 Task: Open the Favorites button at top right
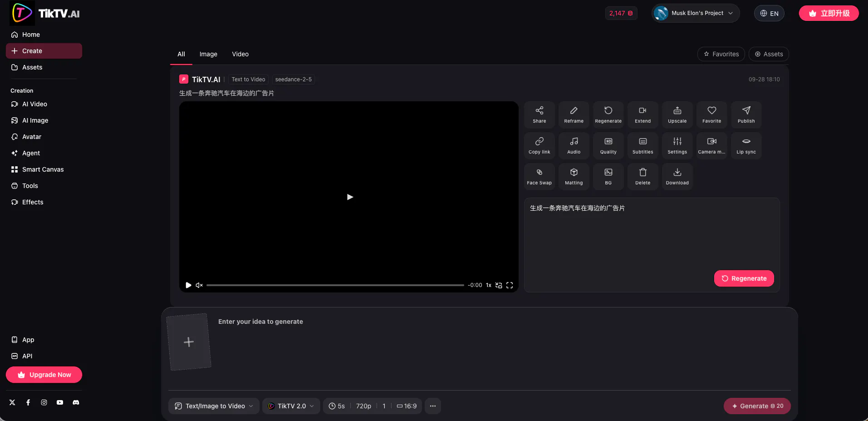pos(721,54)
